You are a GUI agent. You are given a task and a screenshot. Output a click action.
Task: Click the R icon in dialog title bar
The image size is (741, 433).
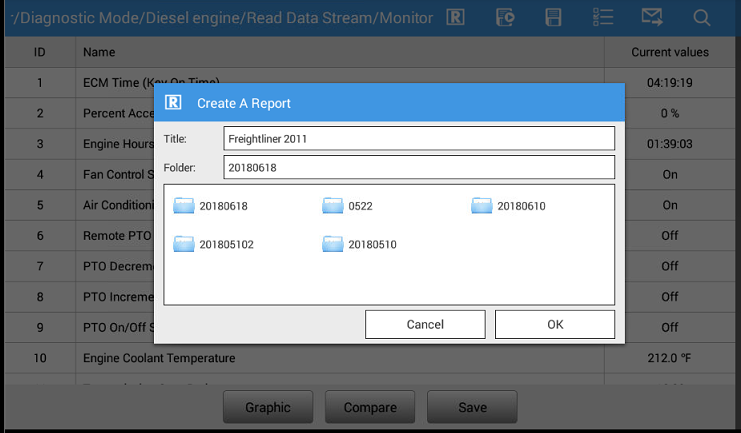173,102
